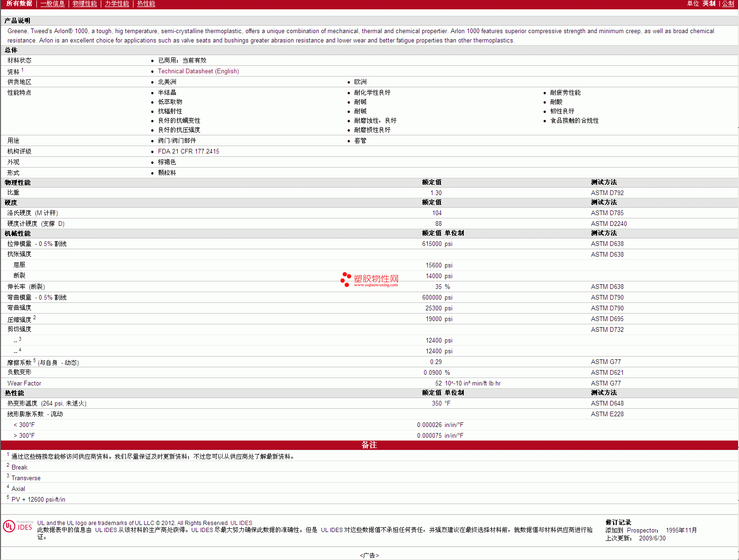Click the 摩擦系数 row label
This screenshot has height=560, width=739.
43,363
